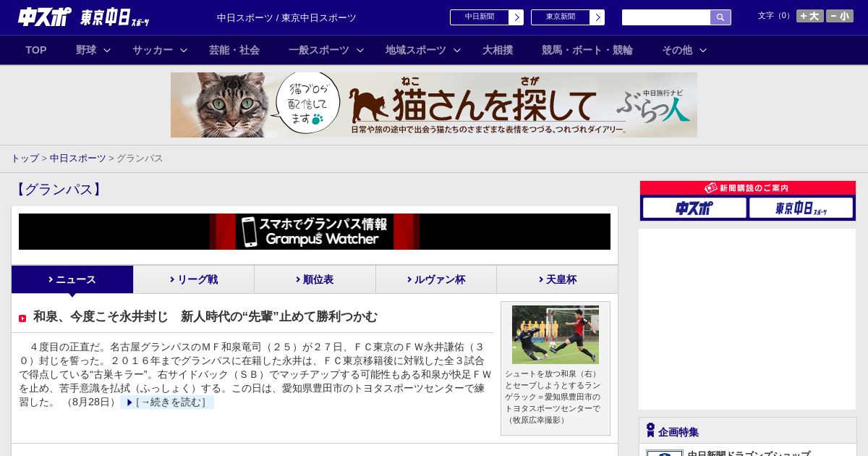Open 大相撲 section

click(x=498, y=50)
